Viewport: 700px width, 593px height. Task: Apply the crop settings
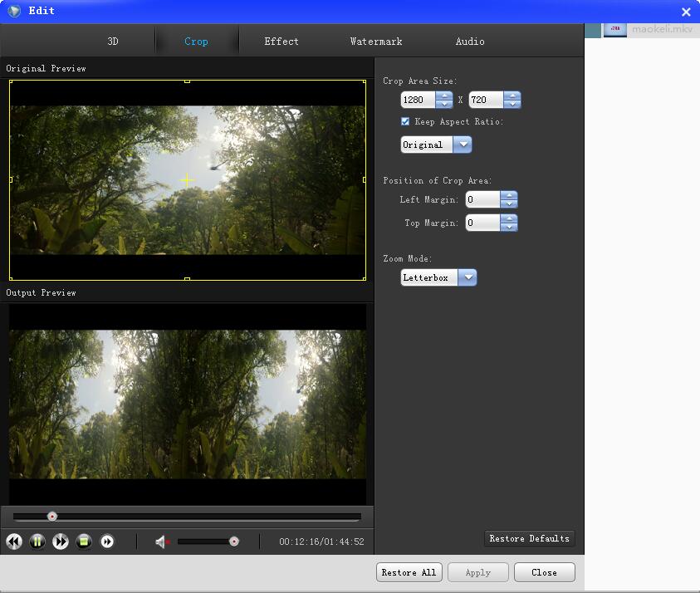pos(477,572)
